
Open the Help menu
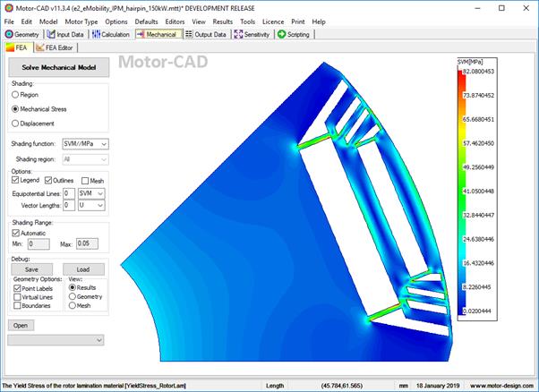pyautogui.click(x=319, y=21)
